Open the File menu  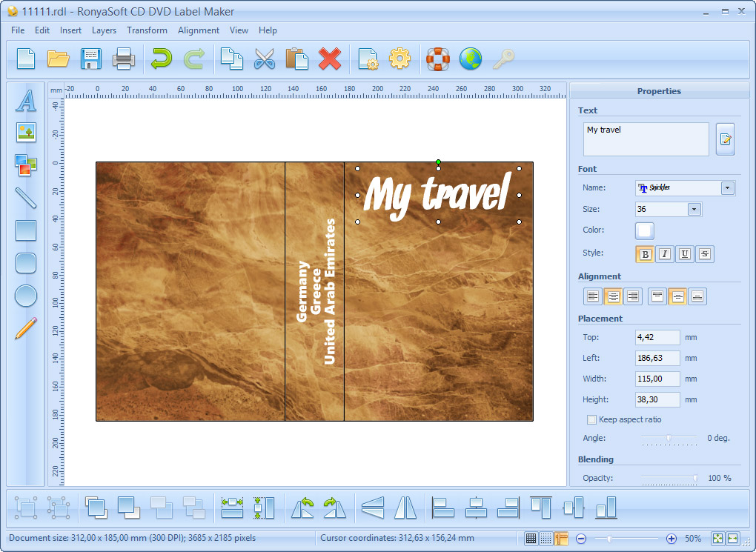click(x=18, y=30)
